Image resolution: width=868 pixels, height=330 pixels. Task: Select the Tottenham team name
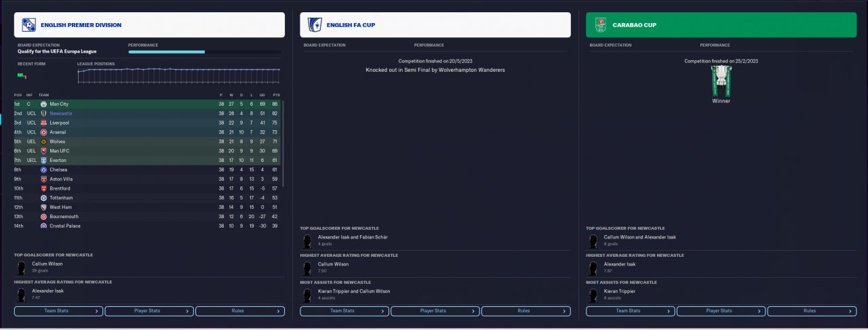pos(61,198)
